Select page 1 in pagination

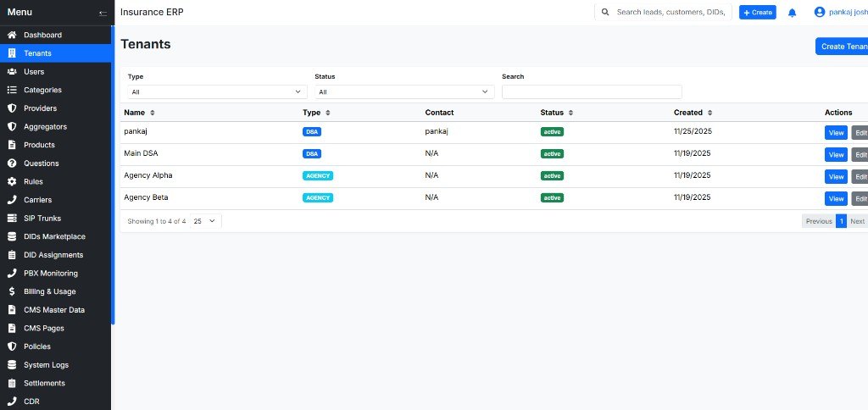842,221
